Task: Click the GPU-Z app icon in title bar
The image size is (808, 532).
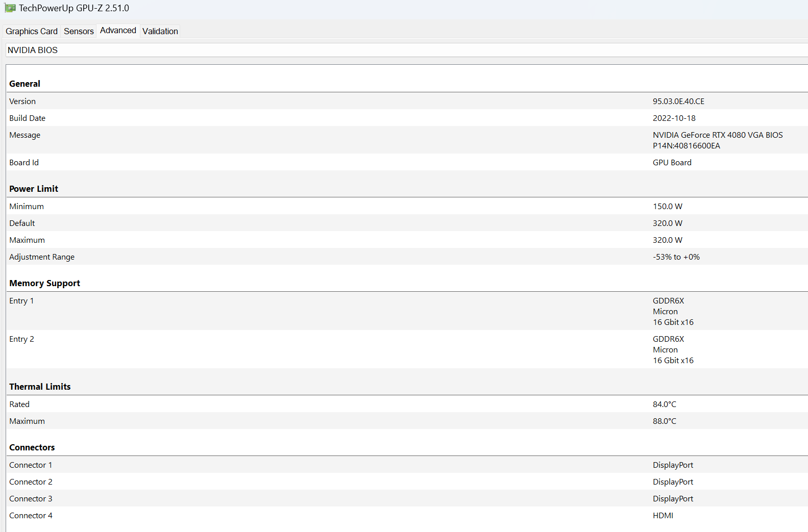Action: pyautogui.click(x=10, y=8)
